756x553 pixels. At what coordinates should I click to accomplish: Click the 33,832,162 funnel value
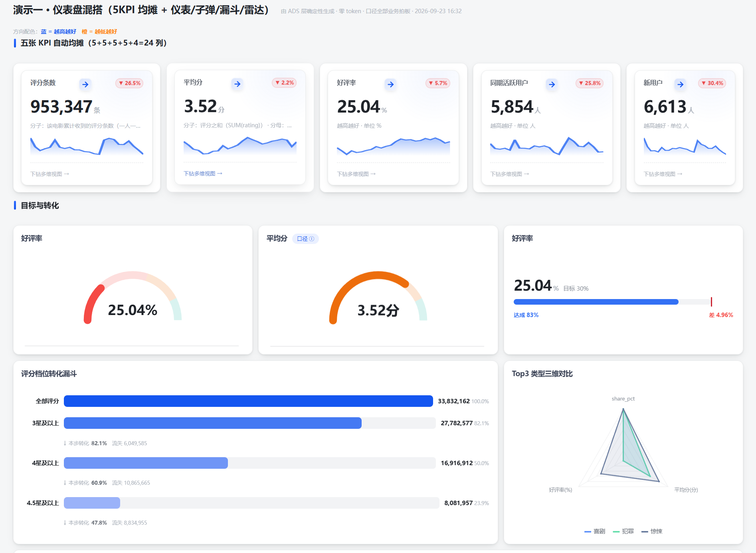pyautogui.click(x=454, y=401)
